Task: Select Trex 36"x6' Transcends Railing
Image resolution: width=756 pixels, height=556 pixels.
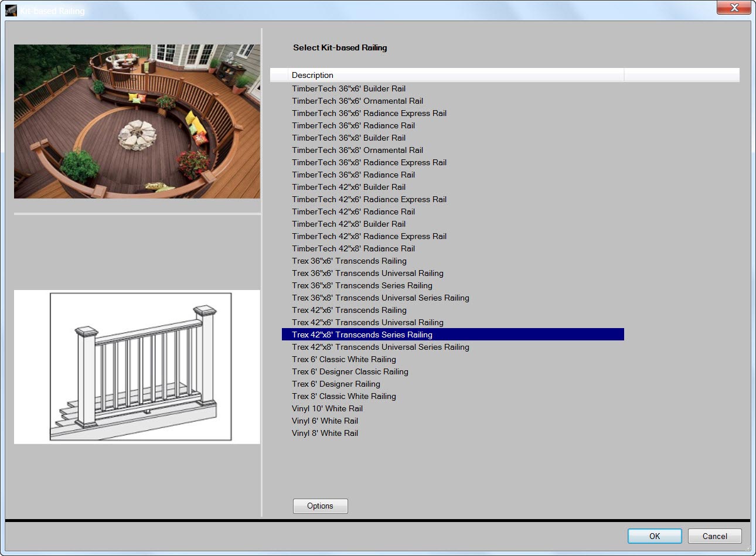Action: (x=349, y=261)
